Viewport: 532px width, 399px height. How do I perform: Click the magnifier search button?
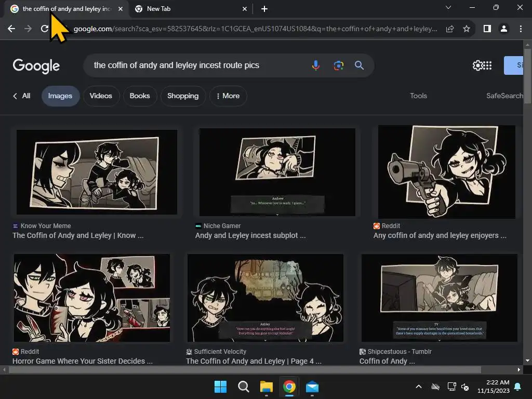[360, 65]
